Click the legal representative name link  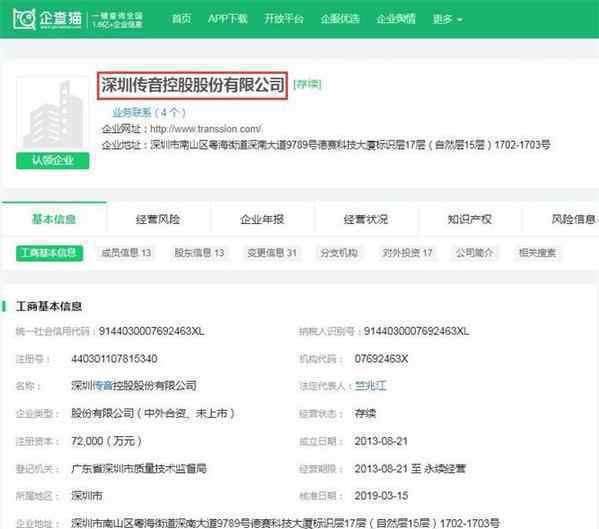coord(371,386)
